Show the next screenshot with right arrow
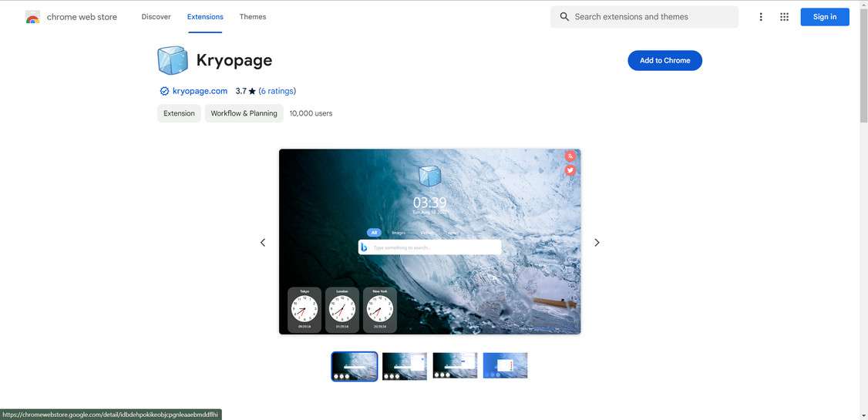This screenshot has width=868, height=420. pos(597,243)
